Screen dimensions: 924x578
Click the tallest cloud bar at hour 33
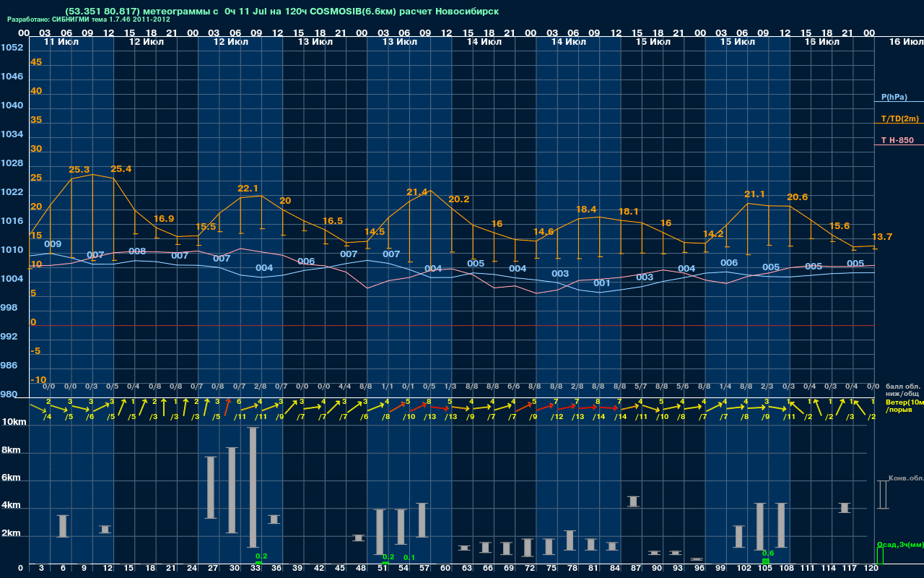pyautogui.click(x=253, y=488)
